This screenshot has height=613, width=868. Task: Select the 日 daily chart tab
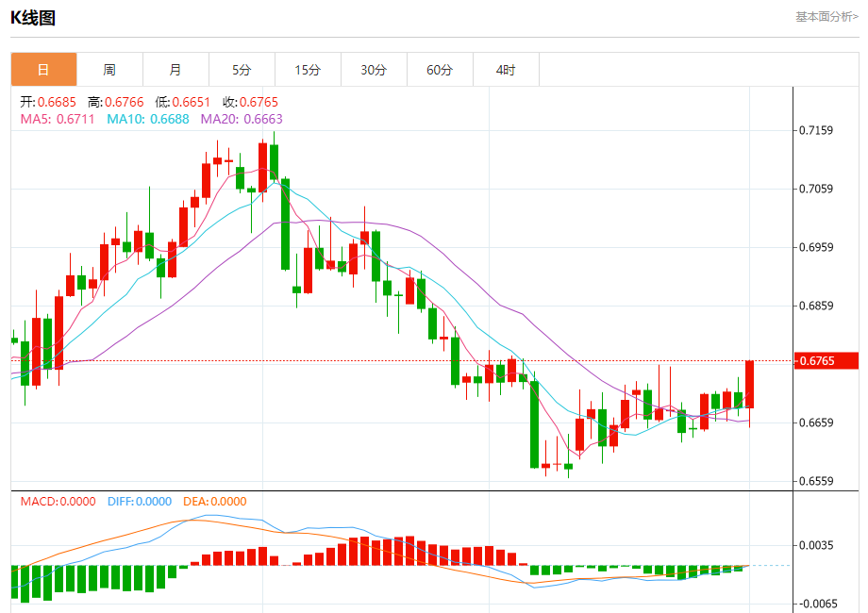[43, 70]
